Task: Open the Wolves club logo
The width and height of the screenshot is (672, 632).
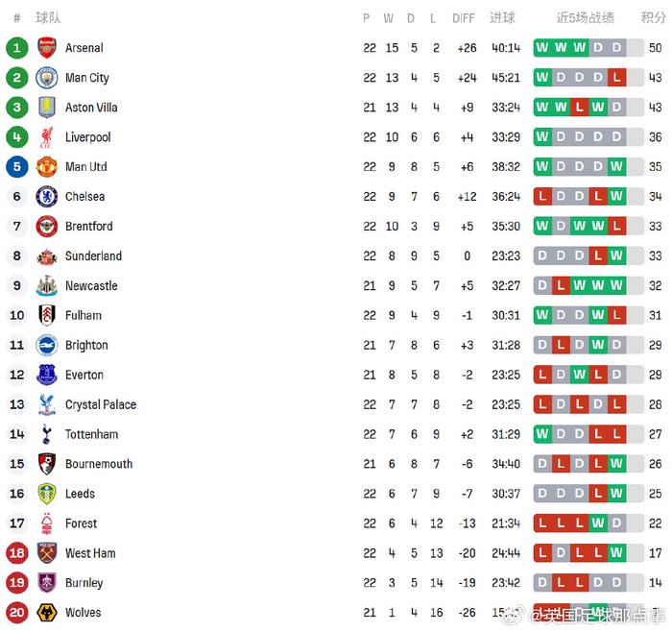Action: pos(46,613)
